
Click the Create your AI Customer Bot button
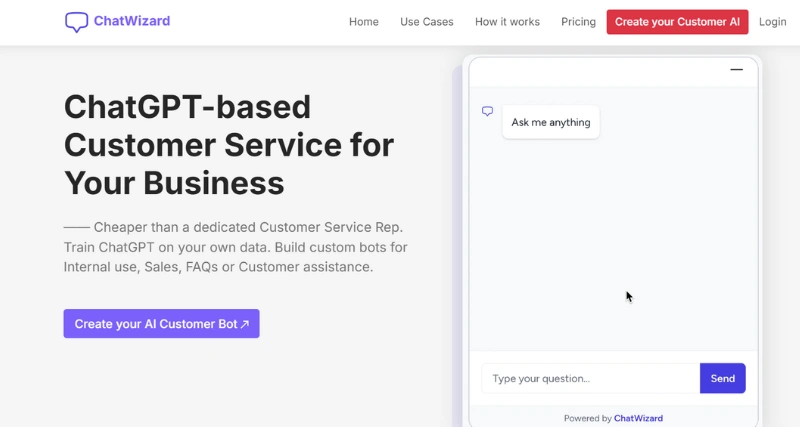click(161, 324)
